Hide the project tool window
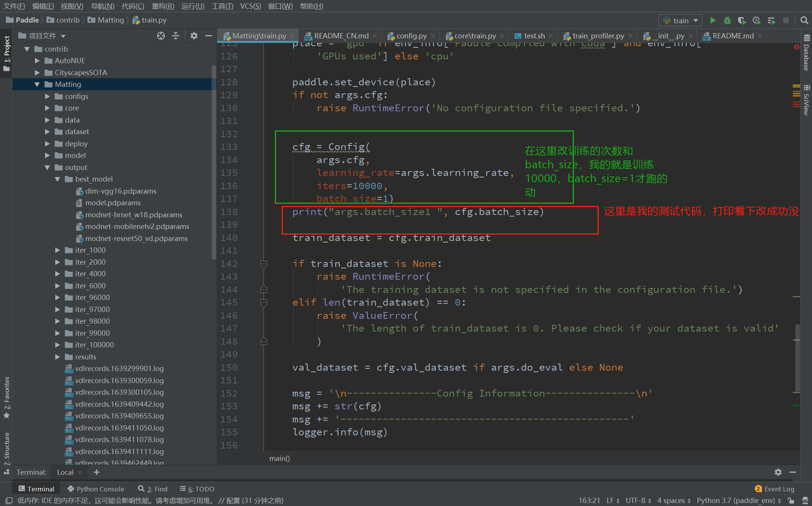The width and height of the screenshot is (812, 506). 209,36
